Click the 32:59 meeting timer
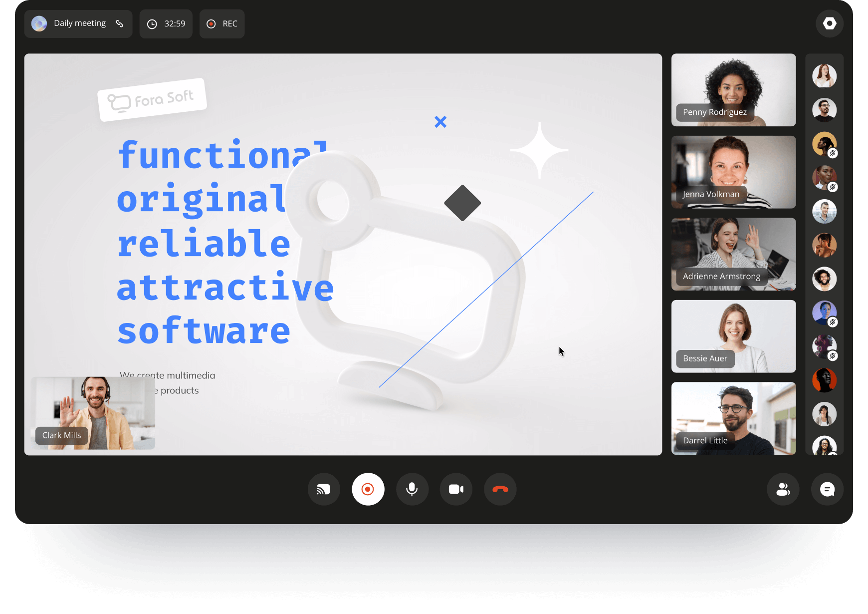This screenshot has height=614, width=868. click(x=166, y=24)
